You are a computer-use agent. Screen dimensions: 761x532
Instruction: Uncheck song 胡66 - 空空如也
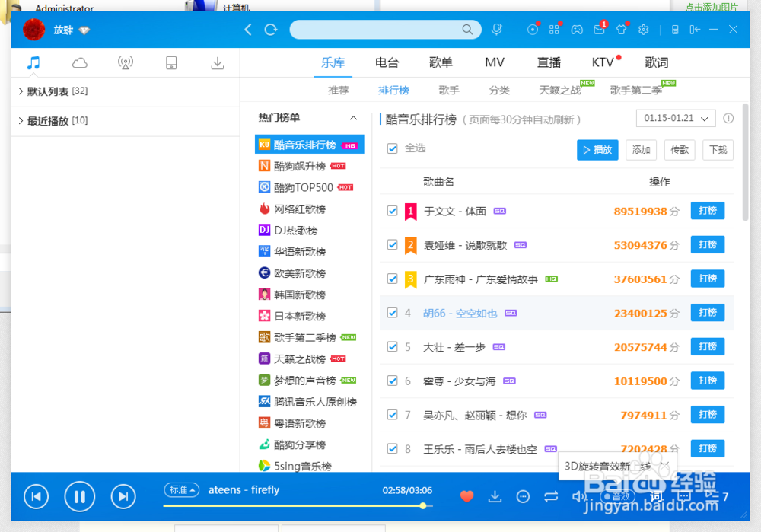[x=392, y=312]
